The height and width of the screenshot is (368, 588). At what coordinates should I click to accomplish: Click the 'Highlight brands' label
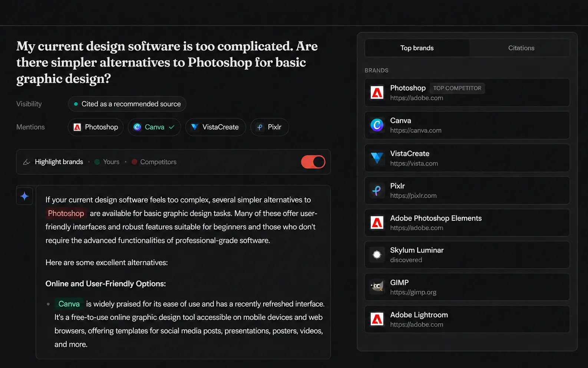coord(59,162)
